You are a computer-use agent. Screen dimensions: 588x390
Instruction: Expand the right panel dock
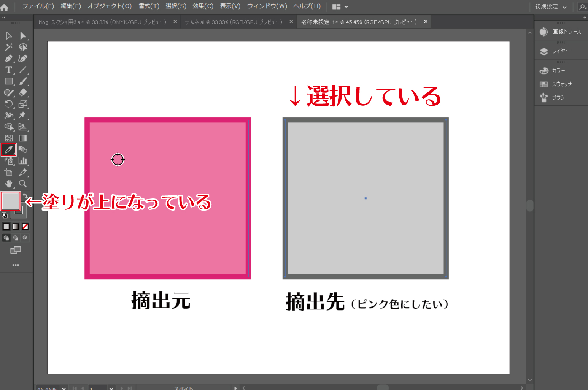pyautogui.click(x=585, y=17)
